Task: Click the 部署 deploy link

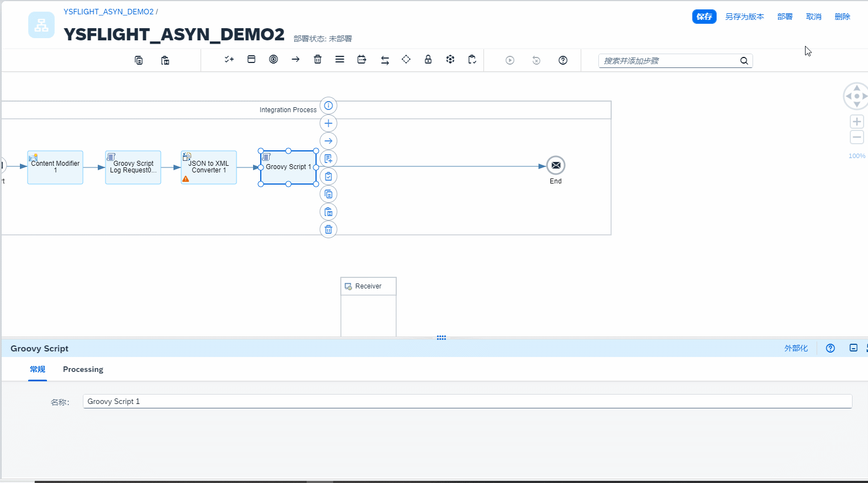Action: pyautogui.click(x=785, y=17)
